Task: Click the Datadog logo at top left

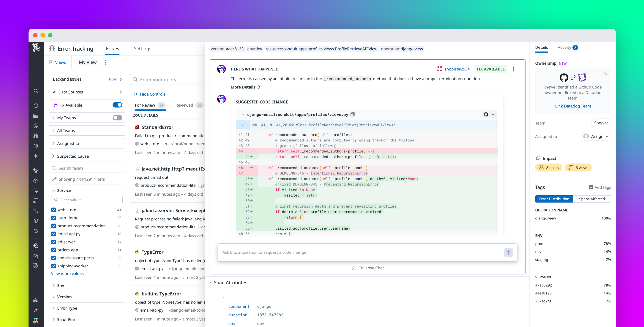Action: (x=36, y=47)
